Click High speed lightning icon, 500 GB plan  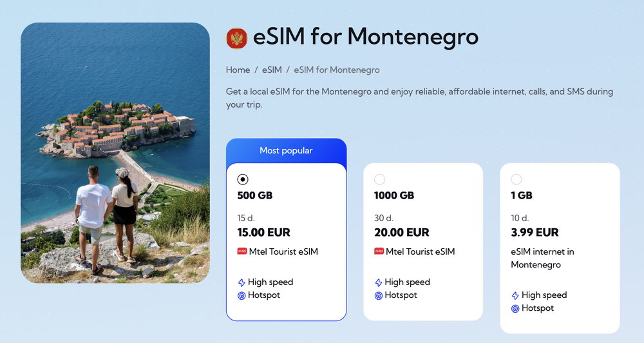(x=242, y=282)
